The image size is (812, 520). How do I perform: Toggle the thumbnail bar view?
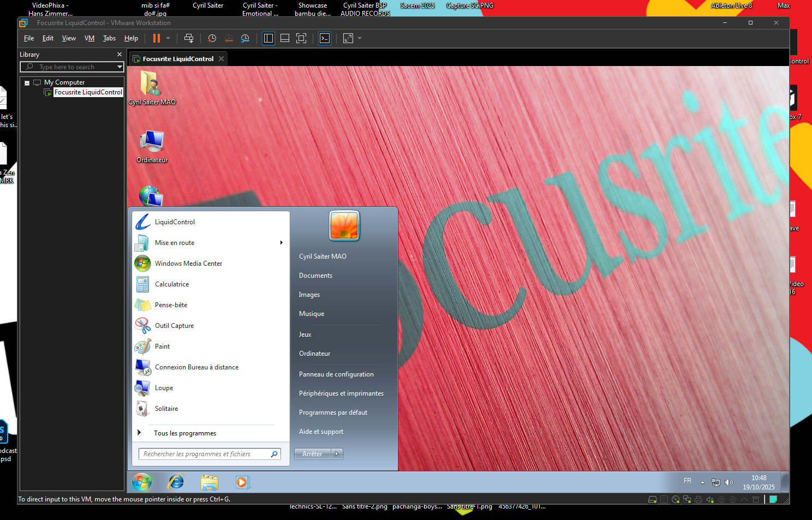(285, 38)
